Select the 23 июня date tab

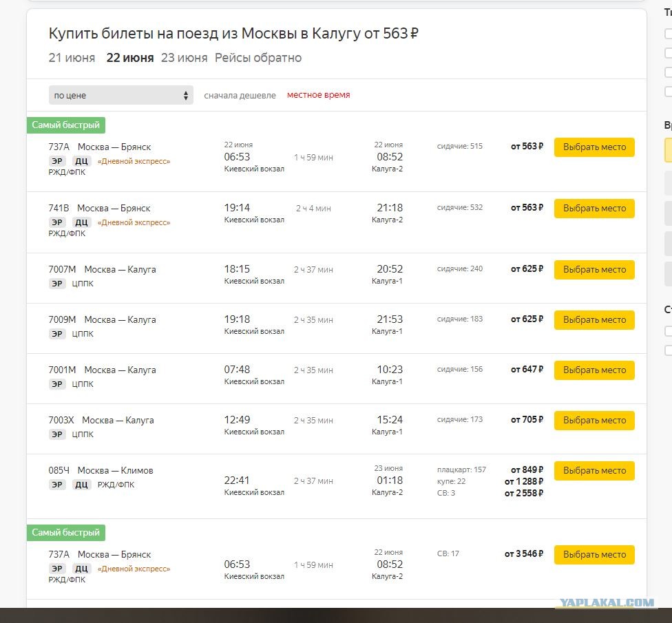pyautogui.click(x=185, y=58)
